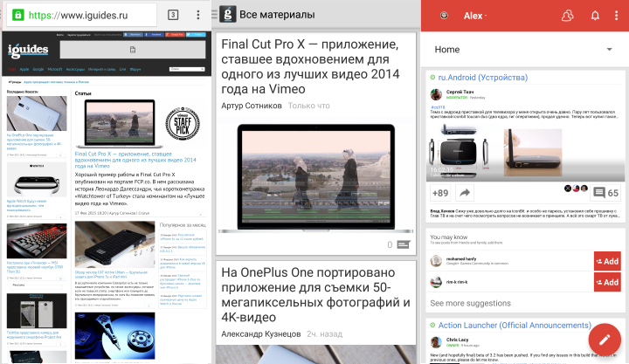
Task: Open the Final Cut Pro X article link on website
Action: point(135,160)
